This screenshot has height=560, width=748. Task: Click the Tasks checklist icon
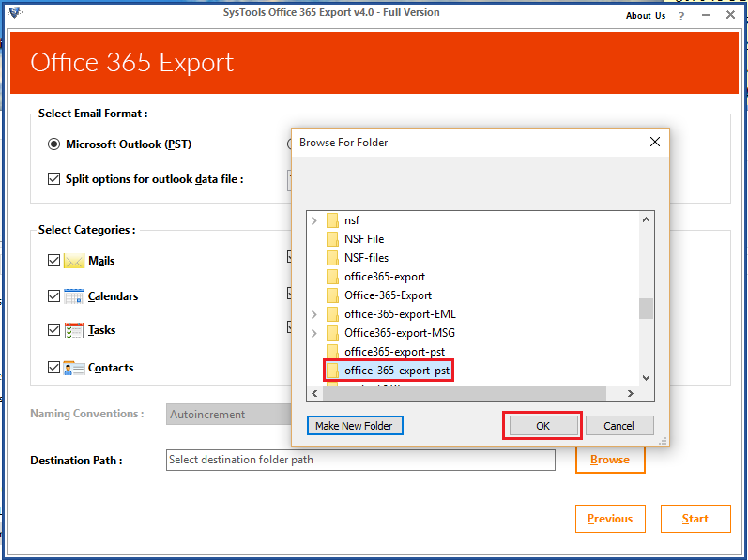coord(74,330)
